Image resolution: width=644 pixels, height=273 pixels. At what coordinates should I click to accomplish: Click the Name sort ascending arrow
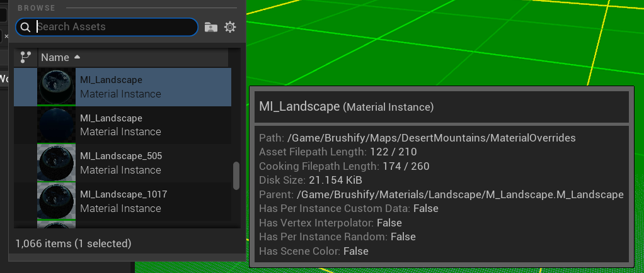tap(77, 57)
